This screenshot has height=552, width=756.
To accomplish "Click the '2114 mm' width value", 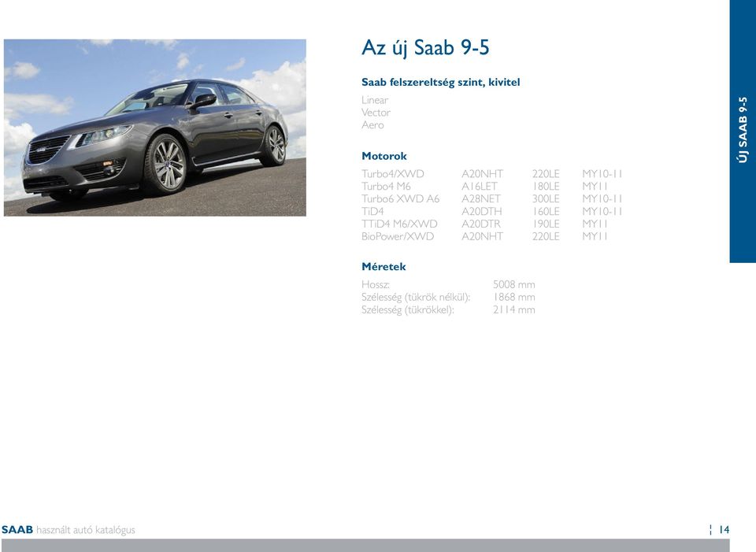I will [514, 309].
